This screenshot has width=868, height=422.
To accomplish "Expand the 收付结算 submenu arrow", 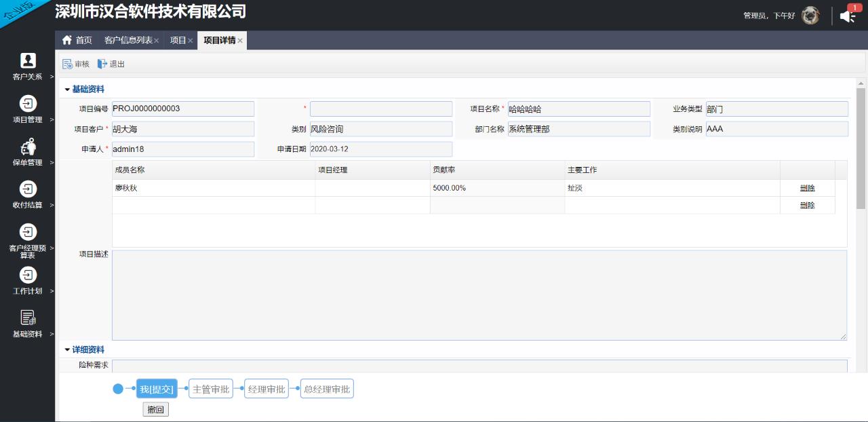I will click(x=52, y=205).
